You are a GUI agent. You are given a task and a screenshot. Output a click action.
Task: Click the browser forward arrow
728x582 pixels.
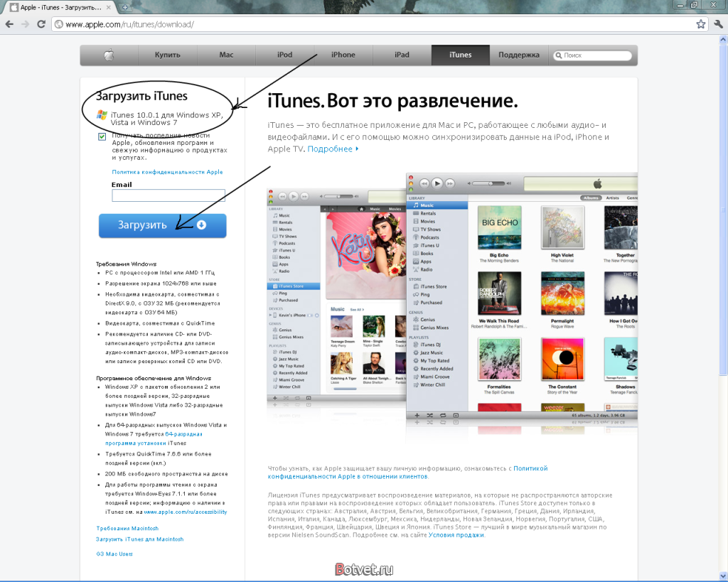[x=25, y=24]
